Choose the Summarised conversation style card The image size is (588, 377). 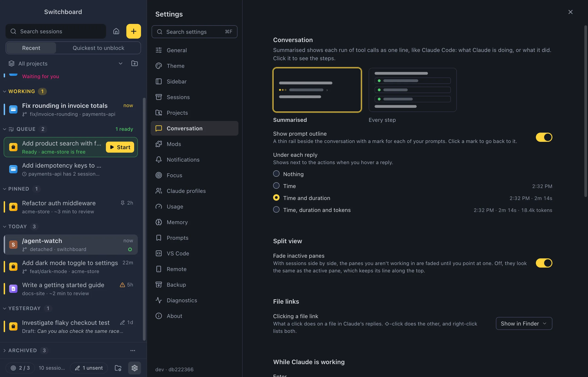[x=317, y=90]
